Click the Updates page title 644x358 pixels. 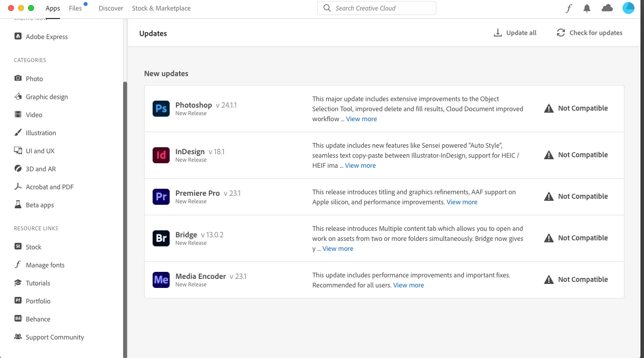(153, 34)
